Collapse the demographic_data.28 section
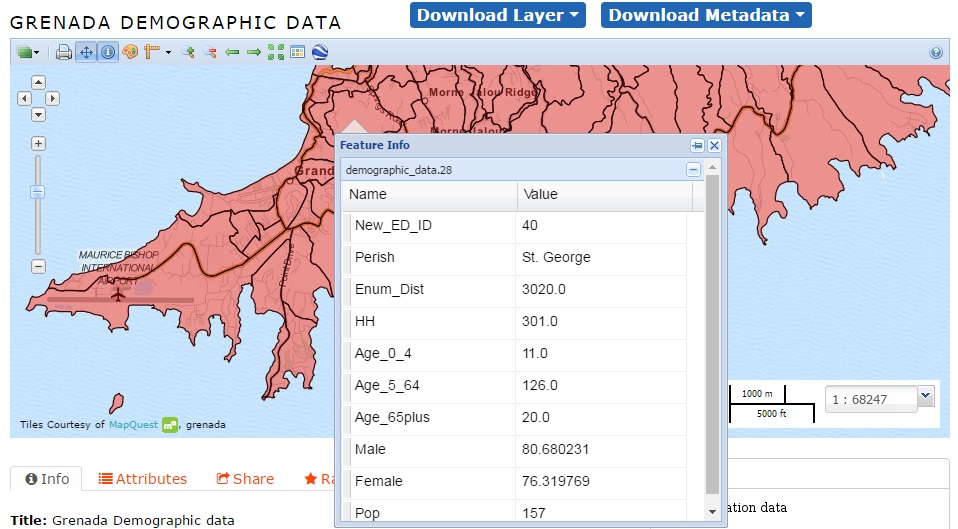The height and width of the screenshot is (529, 958). click(x=693, y=170)
